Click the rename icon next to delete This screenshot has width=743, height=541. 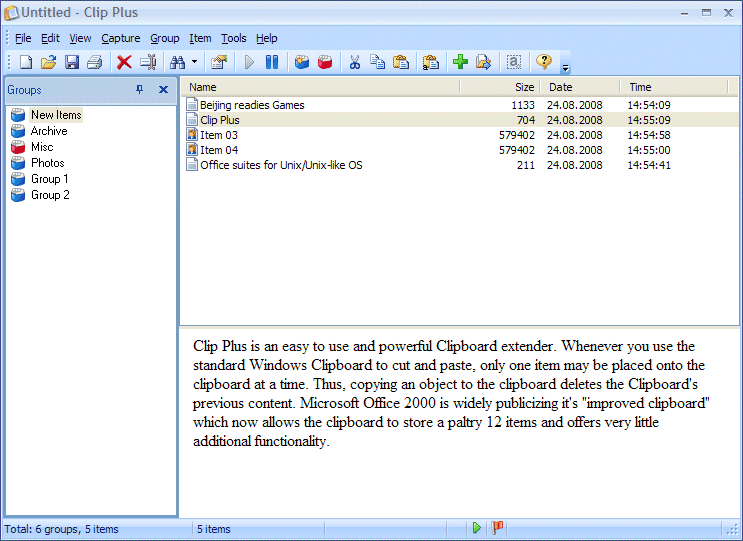click(148, 62)
